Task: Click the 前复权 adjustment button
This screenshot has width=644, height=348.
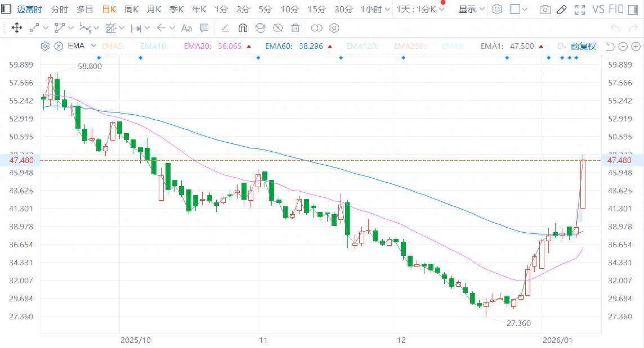Action: (x=583, y=47)
